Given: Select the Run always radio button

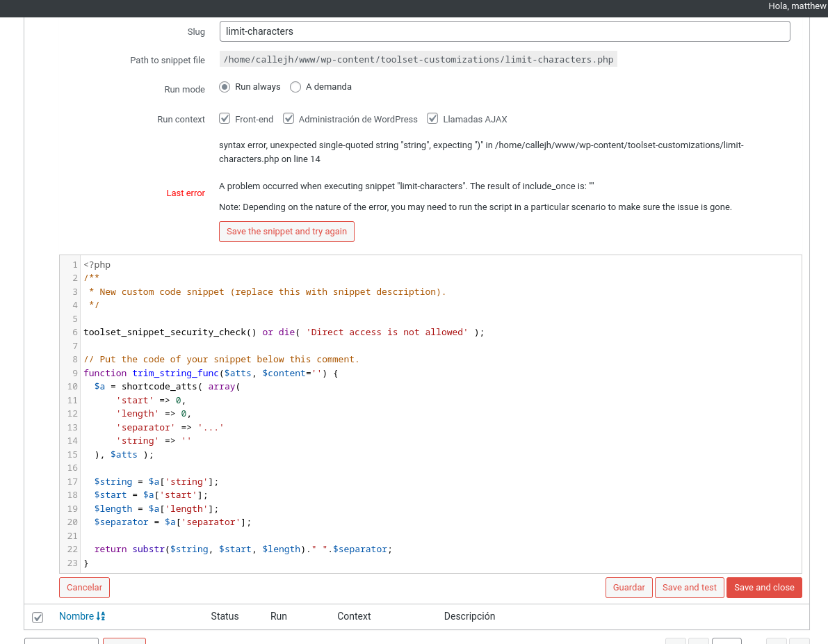Looking at the screenshot, I should click(225, 87).
